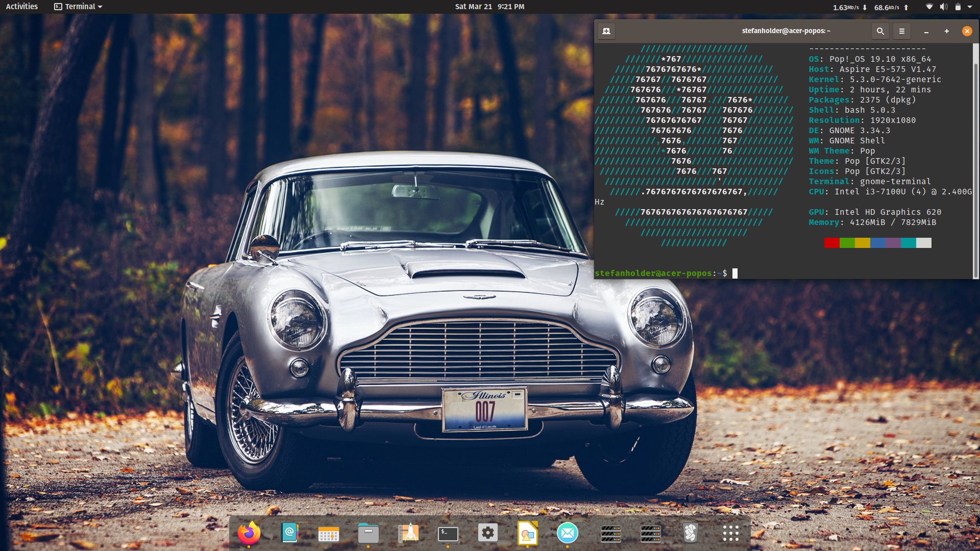Open the Activities overview
980x551 pixels.
[21, 7]
